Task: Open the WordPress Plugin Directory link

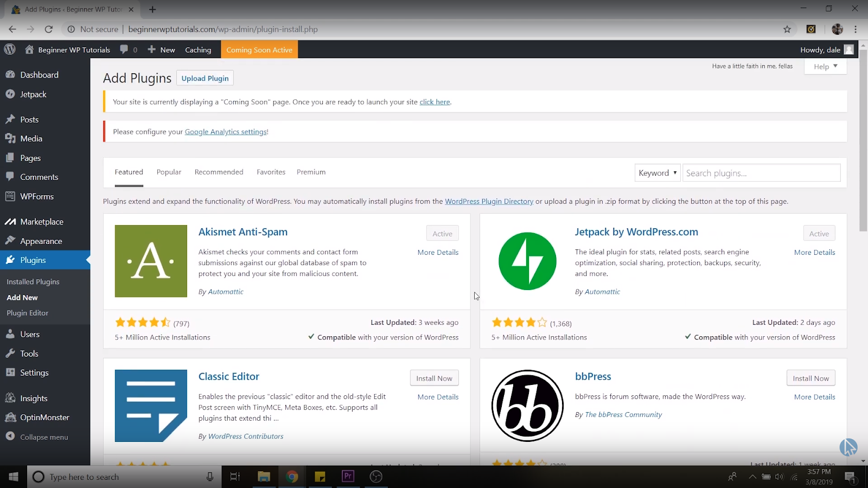Action: (489, 201)
